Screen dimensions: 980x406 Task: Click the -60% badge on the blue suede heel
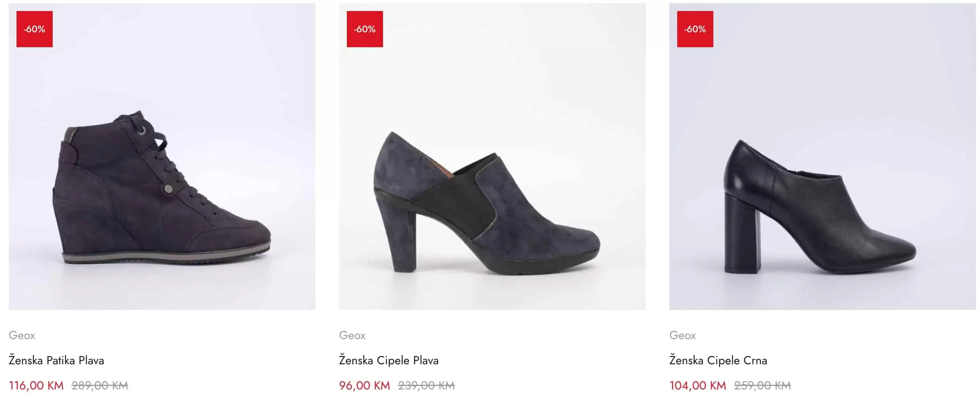click(x=365, y=29)
